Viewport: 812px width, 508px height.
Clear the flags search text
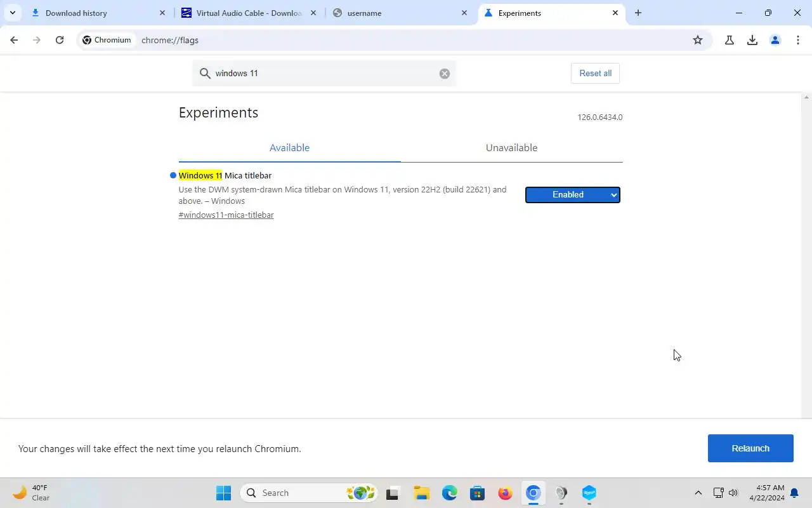pyautogui.click(x=445, y=74)
